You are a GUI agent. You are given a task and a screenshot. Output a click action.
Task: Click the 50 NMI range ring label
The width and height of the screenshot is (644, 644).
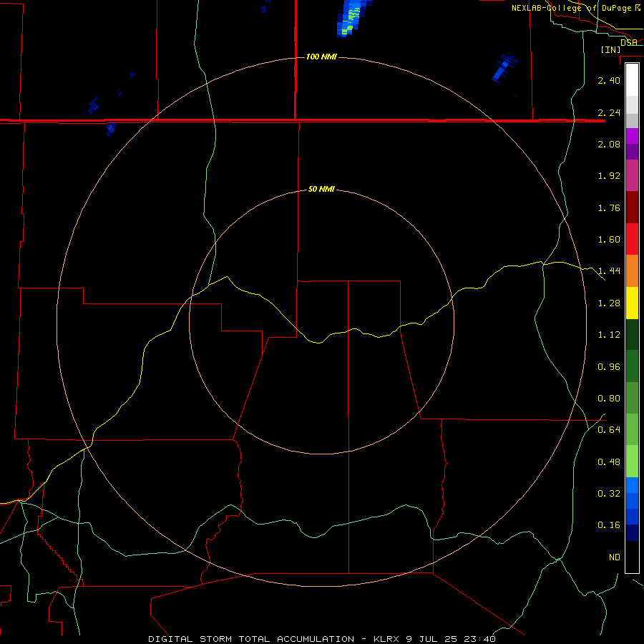click(321, 189)
